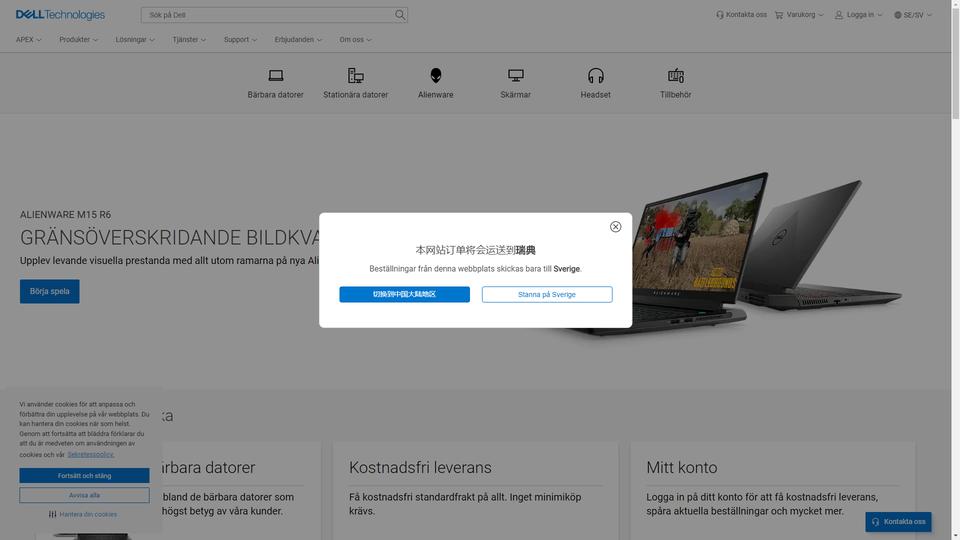The height and width of the screenshot is (540, 960).
Task: Open 'Hantera din cookies' settings
Action: pos(83,514)
